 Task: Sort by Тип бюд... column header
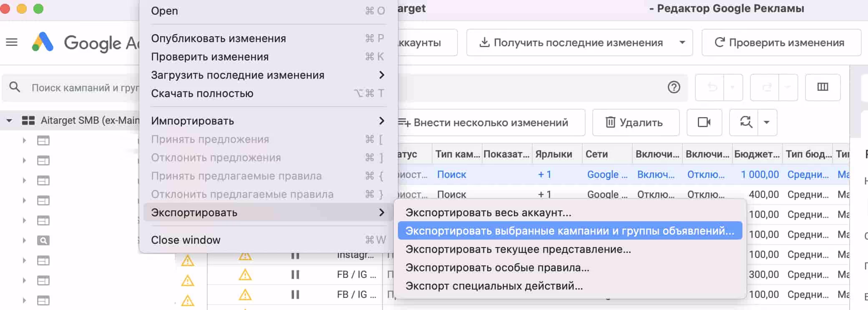click(808, 154)
